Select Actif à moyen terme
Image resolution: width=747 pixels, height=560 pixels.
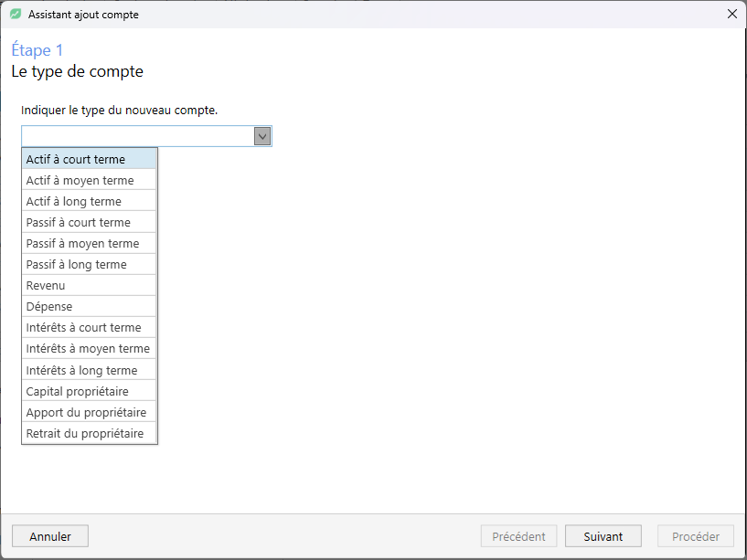pyautogui.click(x=89, y=180)
